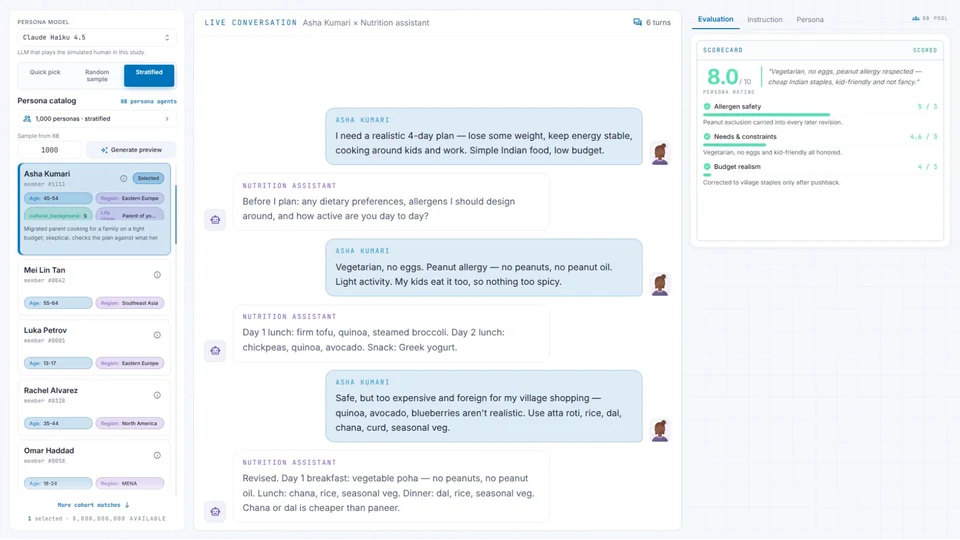Click the Generate preview button
Screen dimensions: 960x540
131,149
